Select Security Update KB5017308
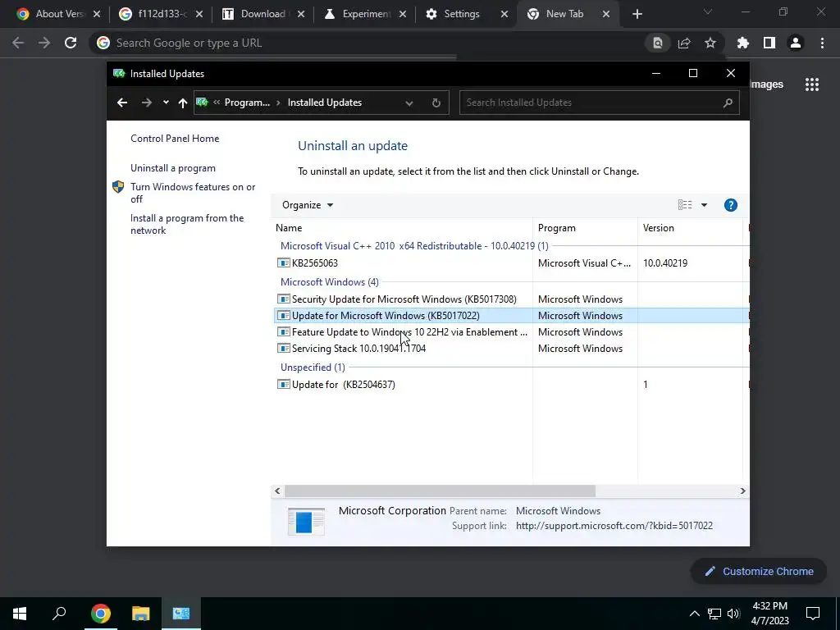The height and width of the screenshot is (630, 840). 404,299
